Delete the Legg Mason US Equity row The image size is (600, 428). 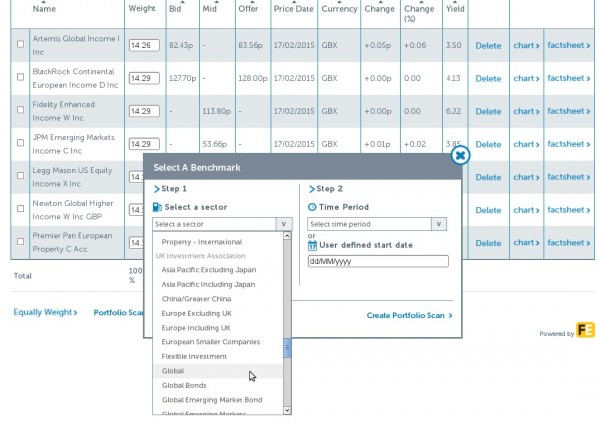click(x=488, y=177)
